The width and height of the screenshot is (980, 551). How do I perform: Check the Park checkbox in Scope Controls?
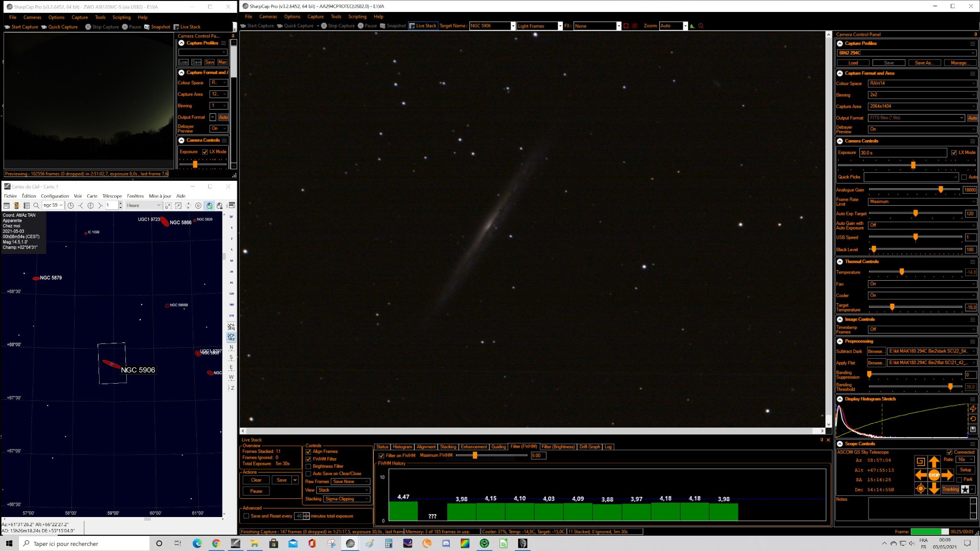(x=958, y=479)
